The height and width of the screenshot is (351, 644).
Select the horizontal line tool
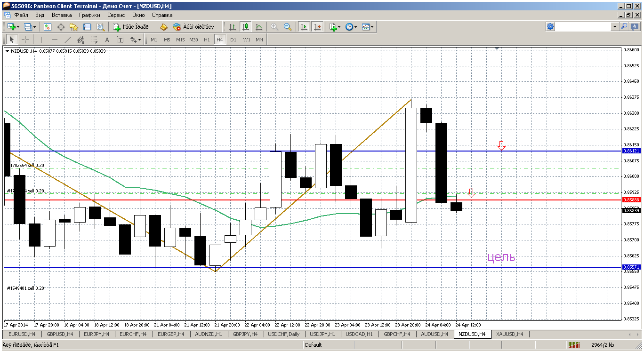click(55, 40)
